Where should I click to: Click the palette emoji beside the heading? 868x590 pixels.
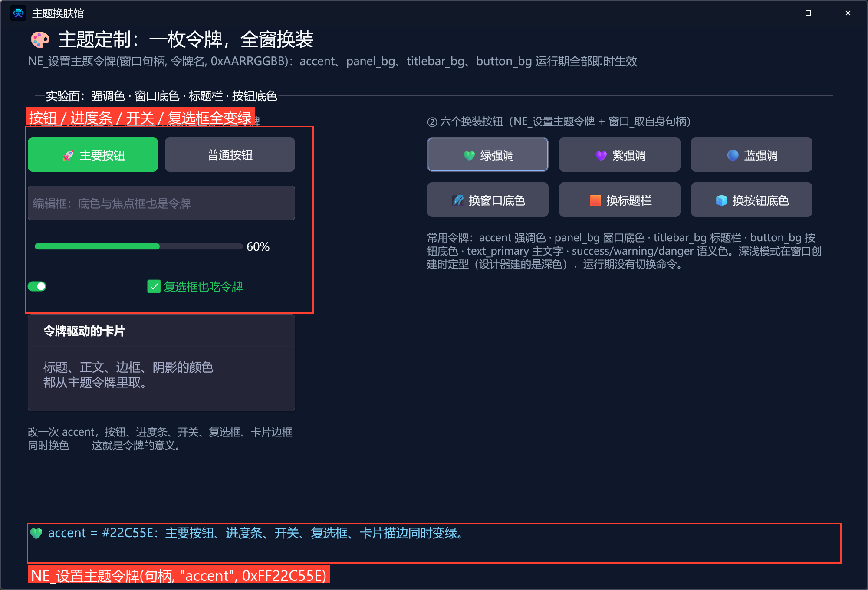(40, 40)
